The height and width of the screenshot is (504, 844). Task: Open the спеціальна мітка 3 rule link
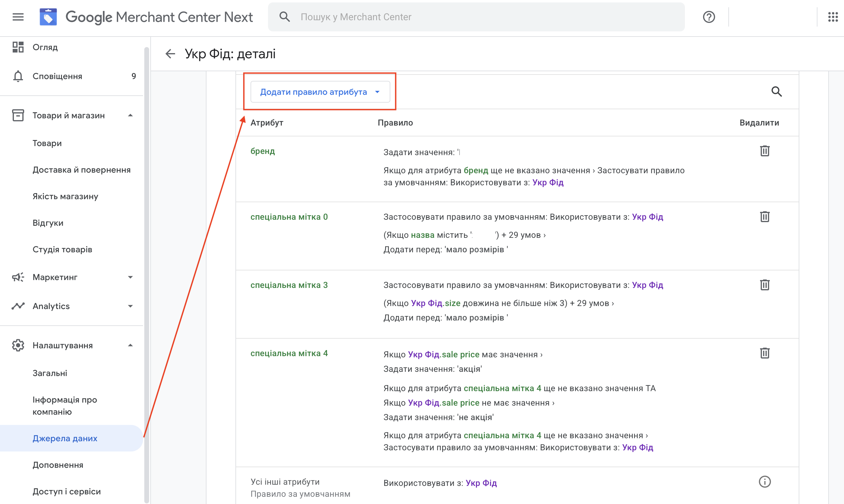click(x=289, y=285)
